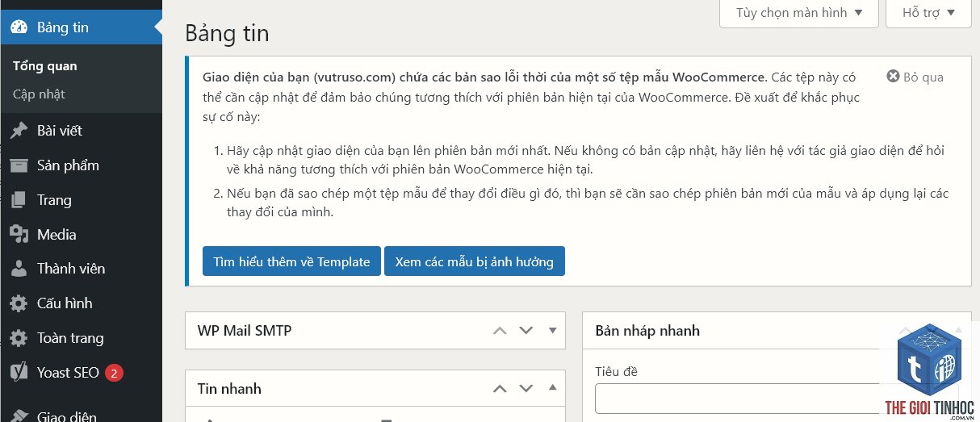980x422 pixels.
Task: Open the Hỗ trợ help dropdown
Action: (x=928, y=13)
